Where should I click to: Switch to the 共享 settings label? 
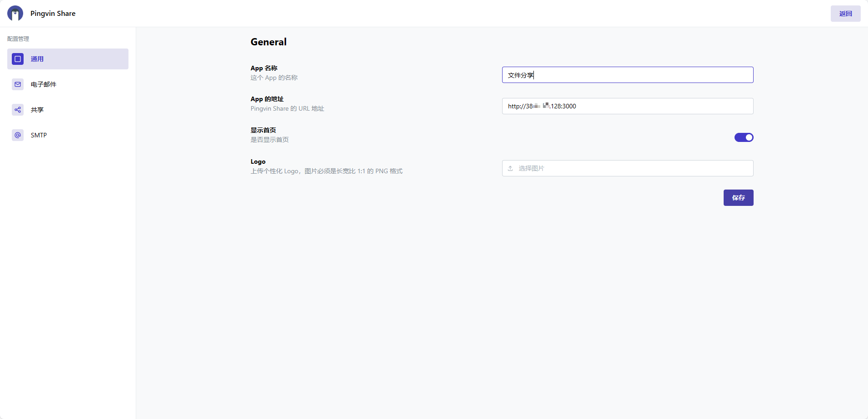pos(37,110)
